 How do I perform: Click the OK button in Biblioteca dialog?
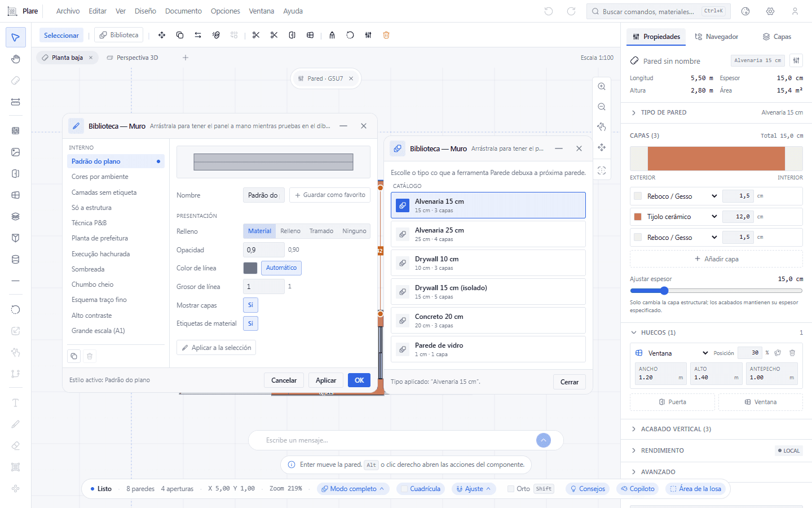click(359, 380)
